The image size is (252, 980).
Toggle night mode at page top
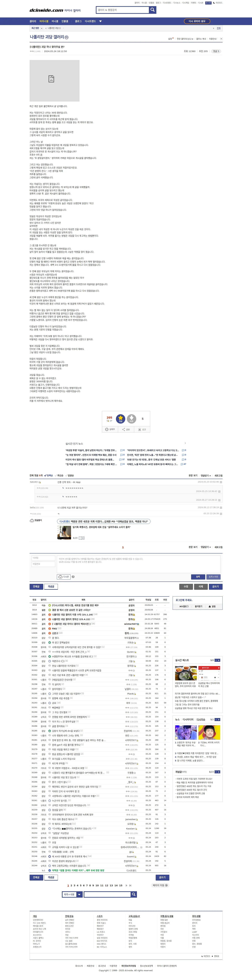pyautogui.click(x=218, y=3)
